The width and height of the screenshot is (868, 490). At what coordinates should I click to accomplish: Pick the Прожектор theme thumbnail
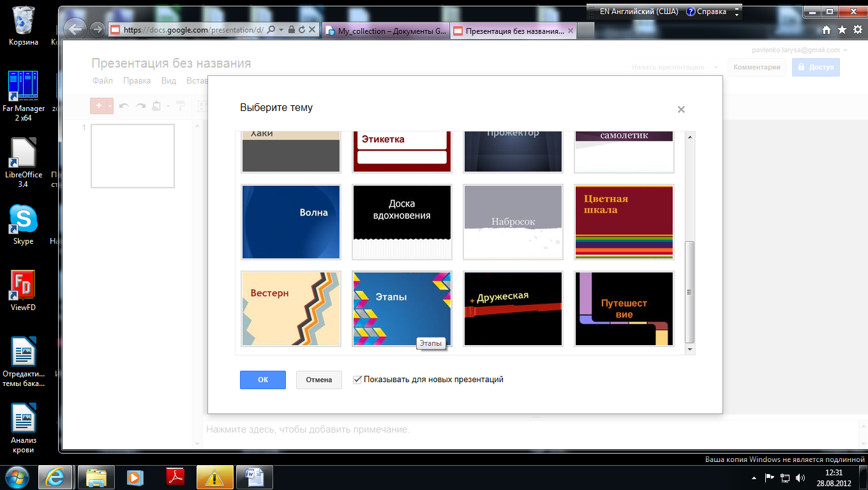tap(513, 152)
